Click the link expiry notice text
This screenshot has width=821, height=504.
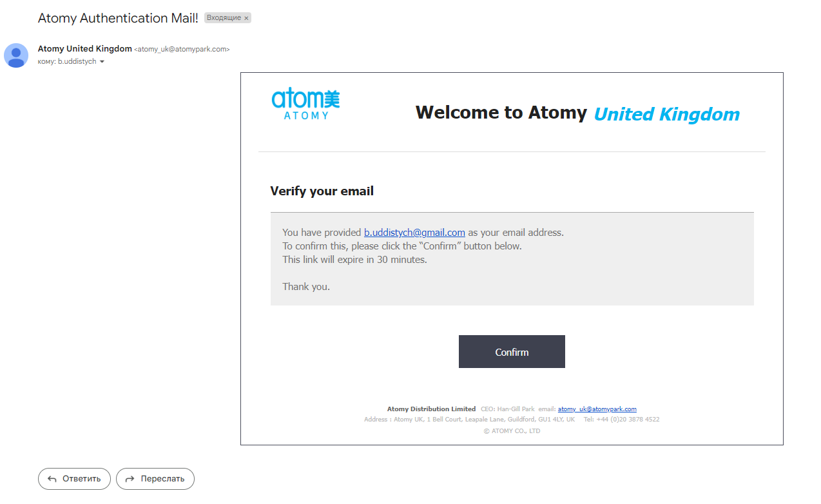pyautogui.click(x=354, y=260)
